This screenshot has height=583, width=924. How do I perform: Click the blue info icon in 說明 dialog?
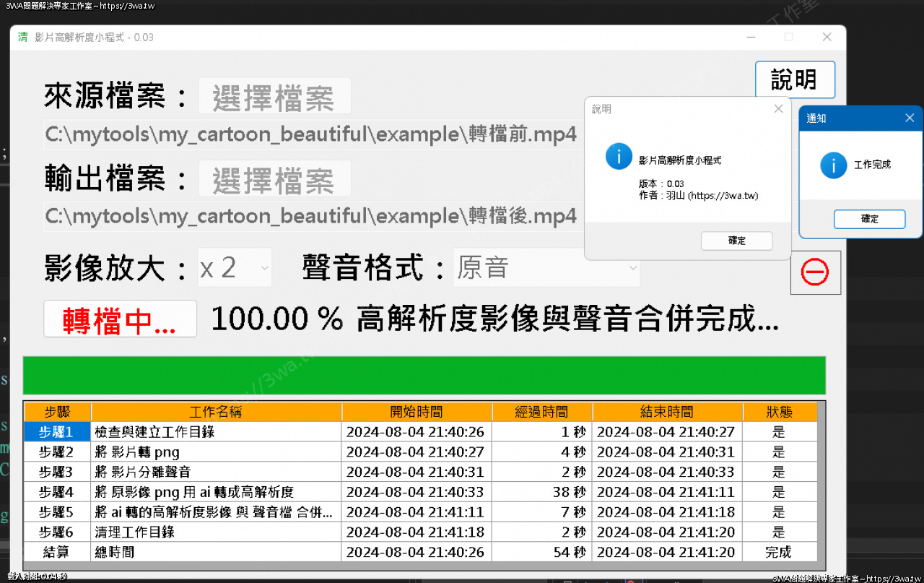point(619,156)
